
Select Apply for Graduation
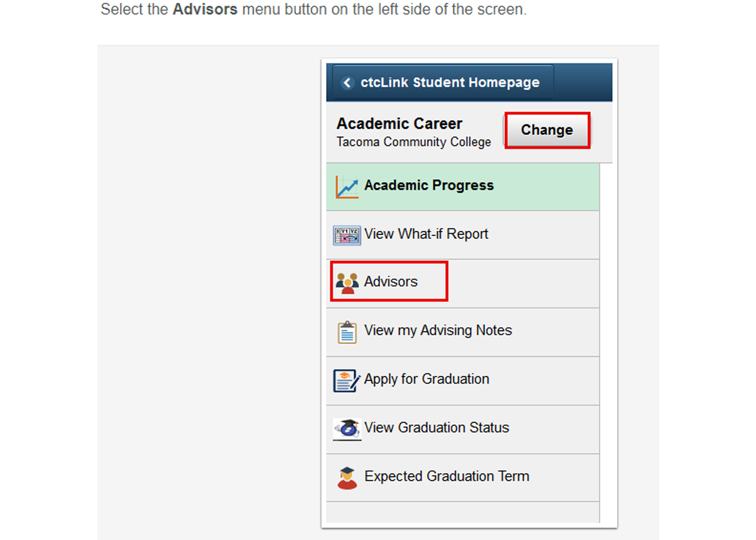tap(463, 380)
